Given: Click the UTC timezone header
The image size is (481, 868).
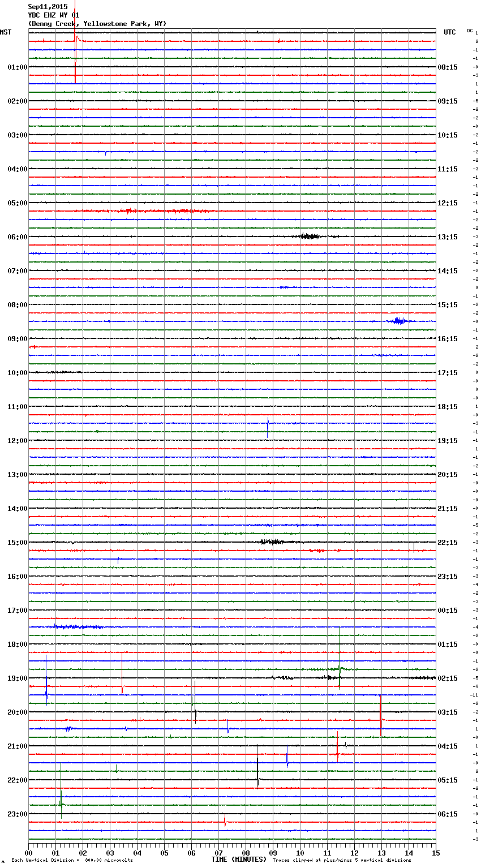Looking at the screenshot, I should pos(449,32).
